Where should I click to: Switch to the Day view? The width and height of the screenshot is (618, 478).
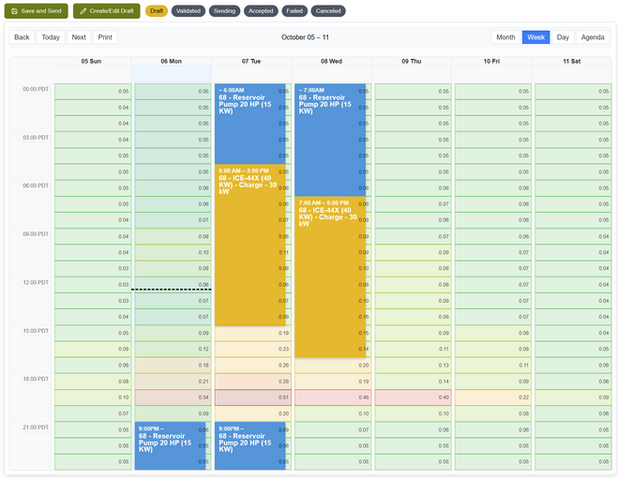point(563,37)
